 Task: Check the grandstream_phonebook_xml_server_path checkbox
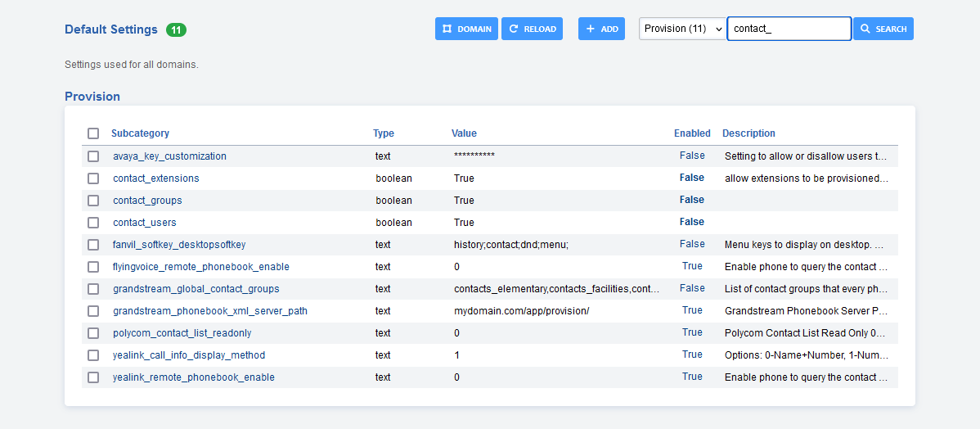pyautogui.click(x=93, y=311)
